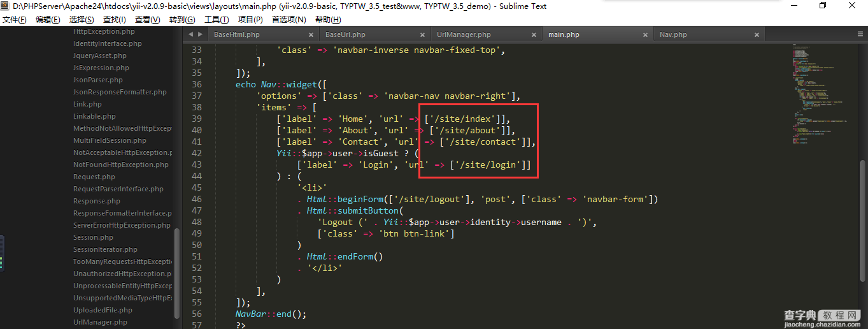Open JqueryAsset.php in sidebar
Viewport: 868px width, 329px height.
click(x=100, y=55)
